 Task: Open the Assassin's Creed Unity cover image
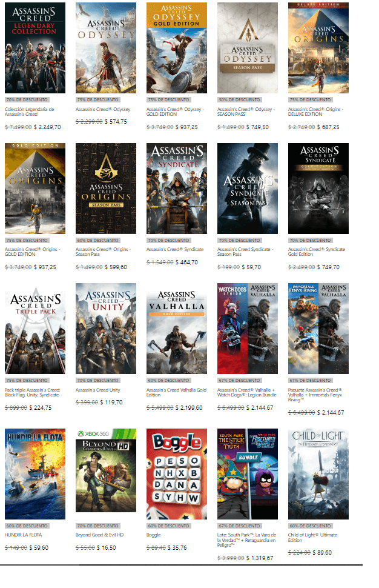(105, 329)
